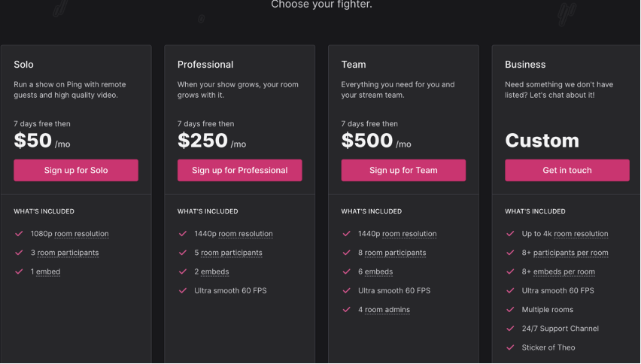Click the 8+ embeds per room text
The height and width of the screenshot is (364, 641).
tap(558, 271)
